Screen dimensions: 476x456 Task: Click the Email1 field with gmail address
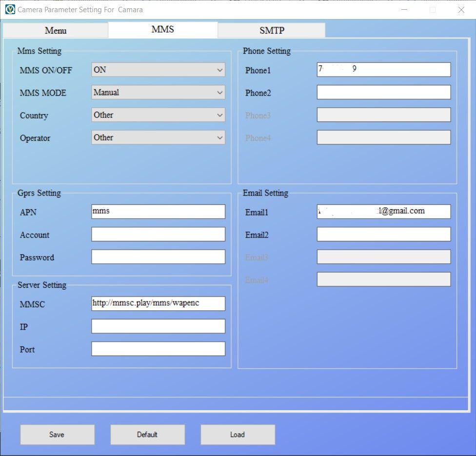point(384,212)
